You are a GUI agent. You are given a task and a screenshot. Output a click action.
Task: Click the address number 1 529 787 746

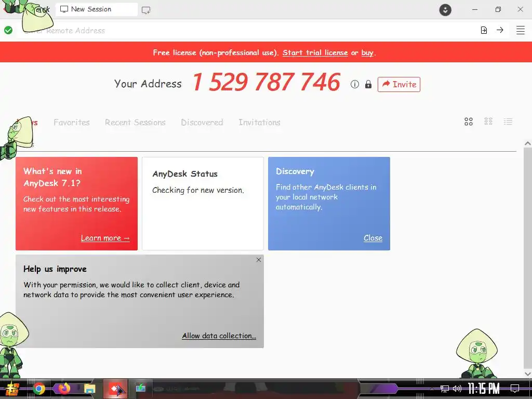(x=267, y=82)
